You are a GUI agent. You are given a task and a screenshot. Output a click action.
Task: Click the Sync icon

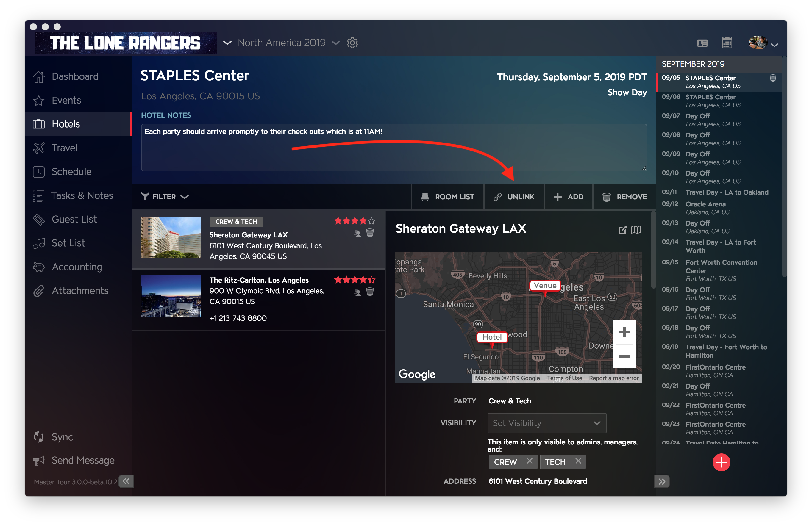(39, 437)
